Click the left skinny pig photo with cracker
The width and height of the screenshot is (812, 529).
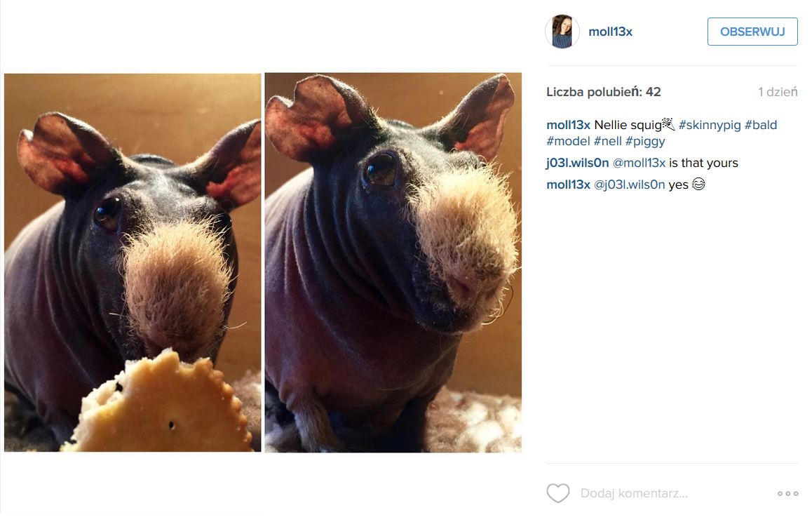pos(133,262)
